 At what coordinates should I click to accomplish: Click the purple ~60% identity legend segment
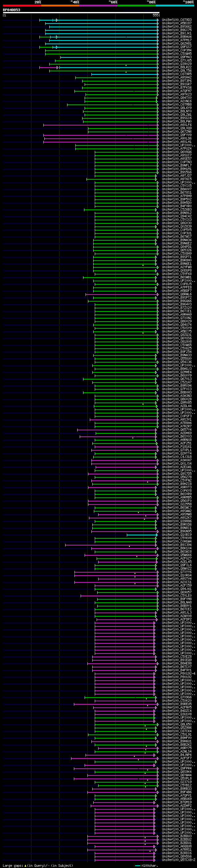pos(99,6)
